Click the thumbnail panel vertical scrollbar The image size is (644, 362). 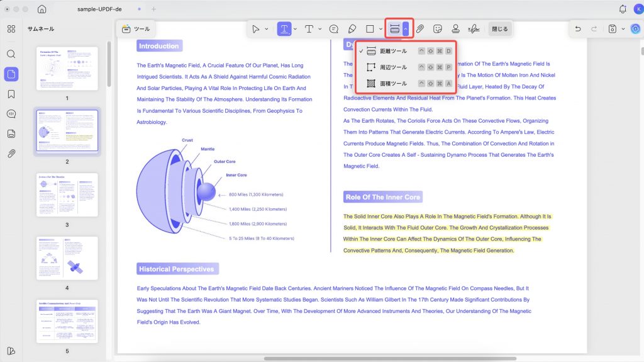[x=109, y=64]
